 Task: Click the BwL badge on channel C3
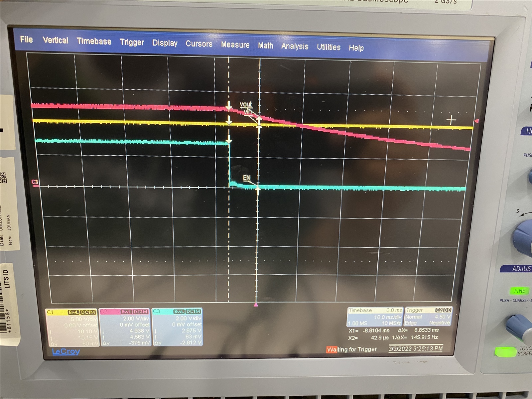(x=179, y=312)
